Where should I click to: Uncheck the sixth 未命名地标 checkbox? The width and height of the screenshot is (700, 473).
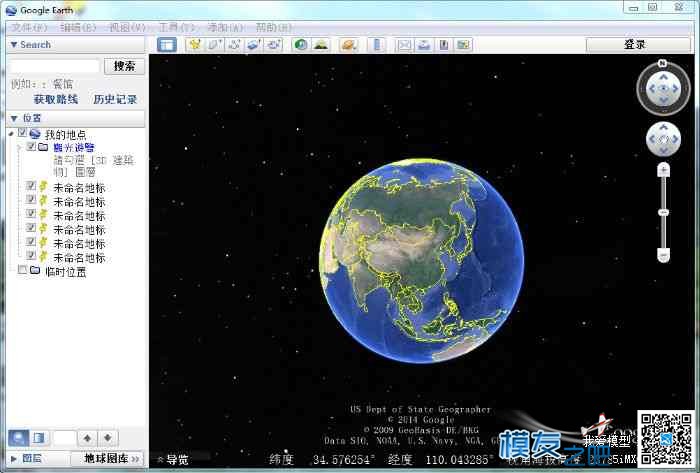click(31, 255)
